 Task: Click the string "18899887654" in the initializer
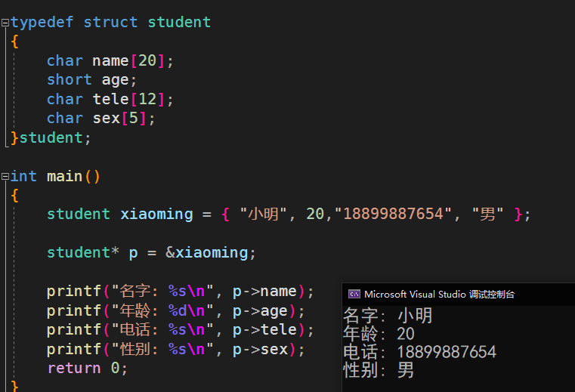[x=393, y=215]
